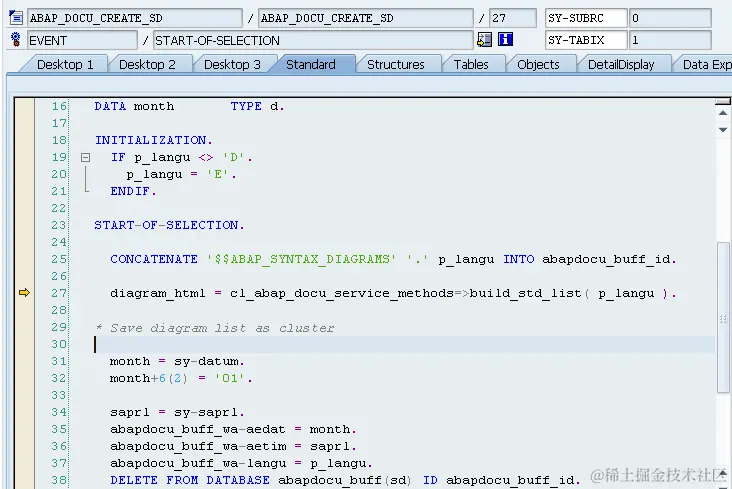Click the INITIALIZATION. statement on line 18
This screenshot has width=732, height=489.
154,140
